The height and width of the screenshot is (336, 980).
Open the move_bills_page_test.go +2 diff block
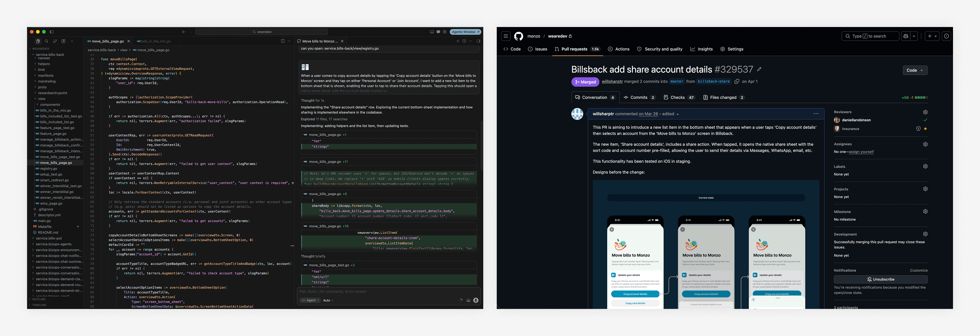389,265
